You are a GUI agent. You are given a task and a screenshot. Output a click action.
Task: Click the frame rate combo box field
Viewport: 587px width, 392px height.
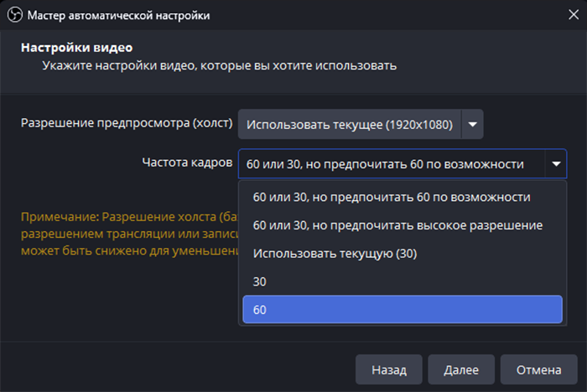click(x=392, y=164)
